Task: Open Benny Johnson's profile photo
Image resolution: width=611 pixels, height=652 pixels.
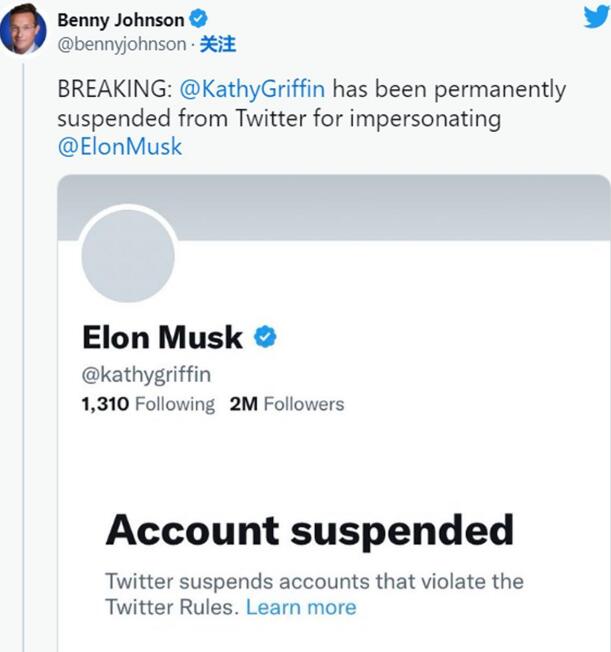Action: click(x=23, y=28)
